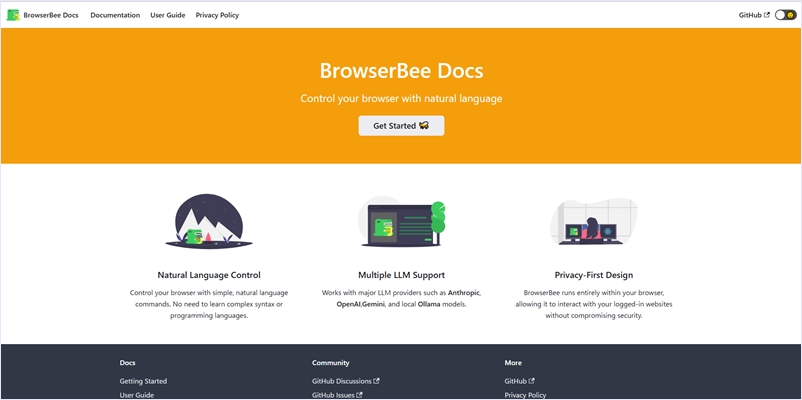Open the User Guide nav item

click(x=168, y=15)
